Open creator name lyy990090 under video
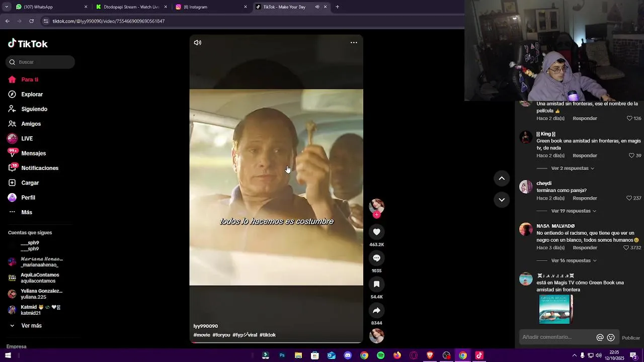 click(x=206, y=326)
